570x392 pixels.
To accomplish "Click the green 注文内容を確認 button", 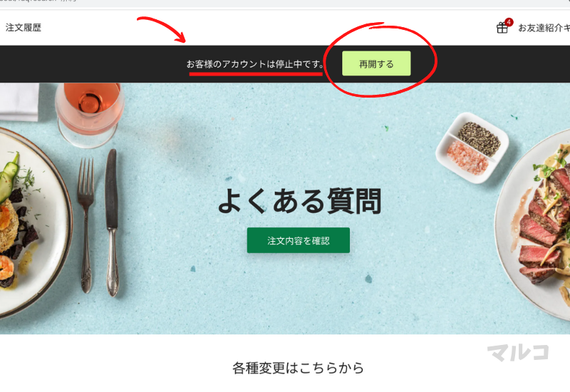I will click(x=299, y=240).
